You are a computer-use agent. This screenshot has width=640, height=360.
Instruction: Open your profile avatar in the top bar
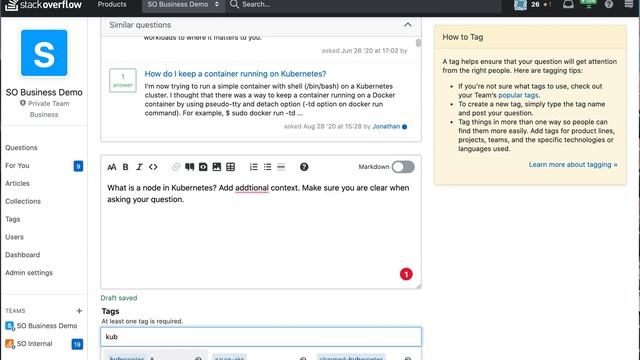(520, 4)
